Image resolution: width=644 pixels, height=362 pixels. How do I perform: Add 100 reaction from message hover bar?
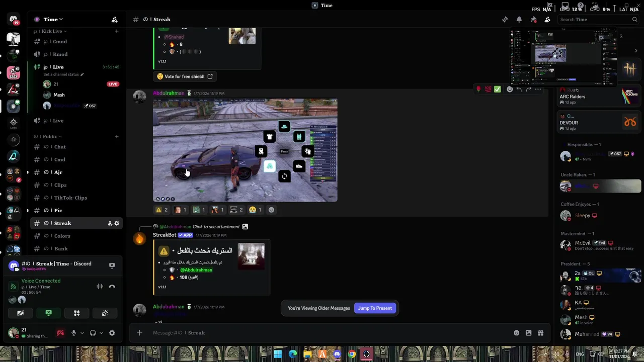click(488, 89)
